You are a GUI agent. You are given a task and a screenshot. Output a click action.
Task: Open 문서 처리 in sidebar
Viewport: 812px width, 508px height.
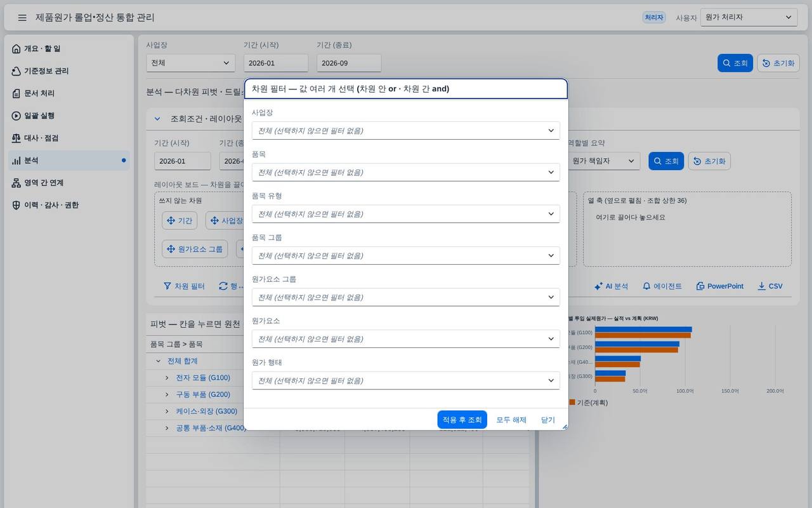point(69,93)
